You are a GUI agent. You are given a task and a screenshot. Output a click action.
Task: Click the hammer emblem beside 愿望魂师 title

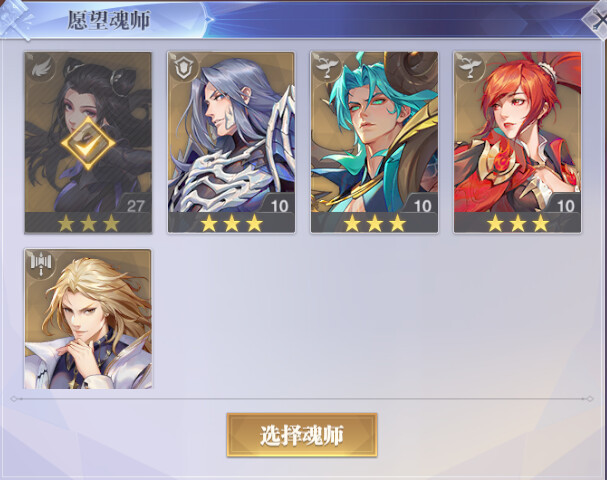point(14,19)
